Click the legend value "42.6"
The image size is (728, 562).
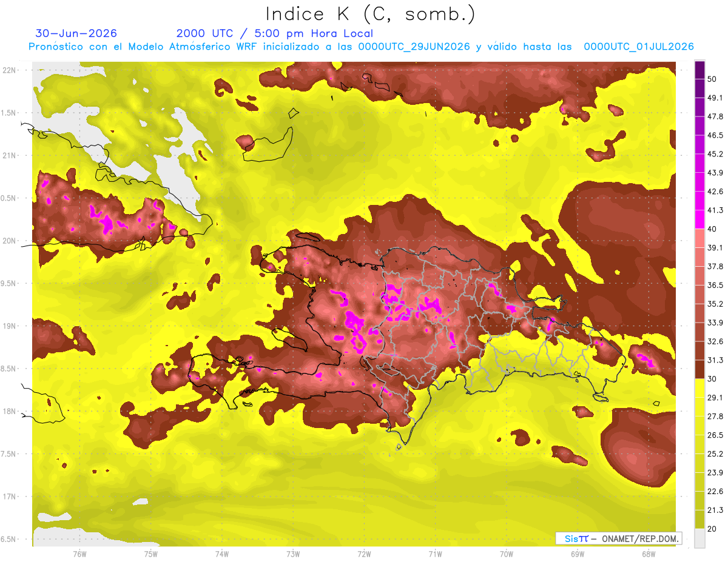(x=715, y=192)
